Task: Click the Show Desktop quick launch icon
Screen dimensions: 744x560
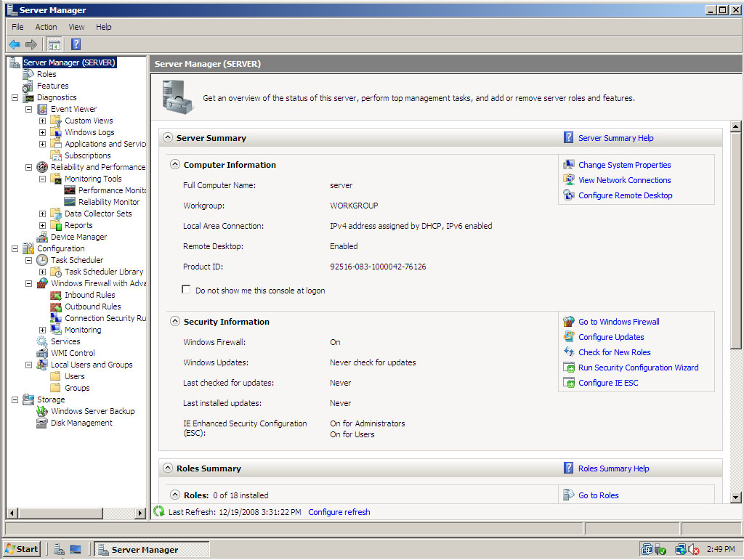Action: (x=76, y=550)
